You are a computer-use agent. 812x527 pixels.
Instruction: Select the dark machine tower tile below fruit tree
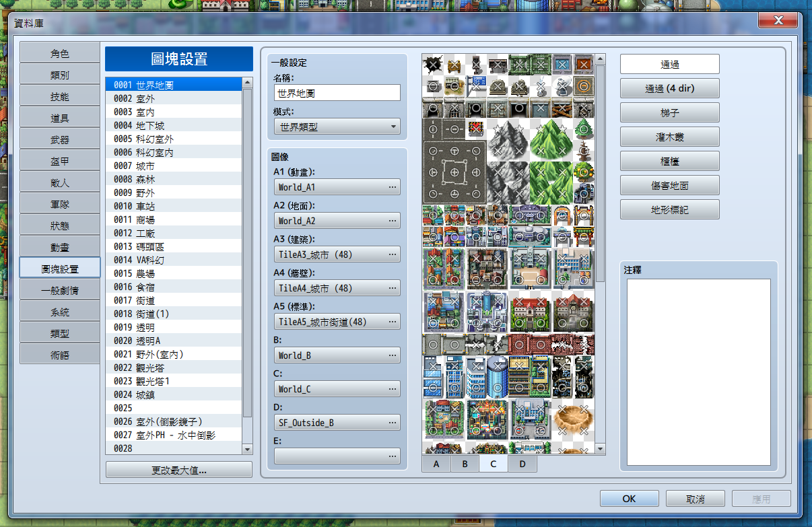[x=584, y=194]
